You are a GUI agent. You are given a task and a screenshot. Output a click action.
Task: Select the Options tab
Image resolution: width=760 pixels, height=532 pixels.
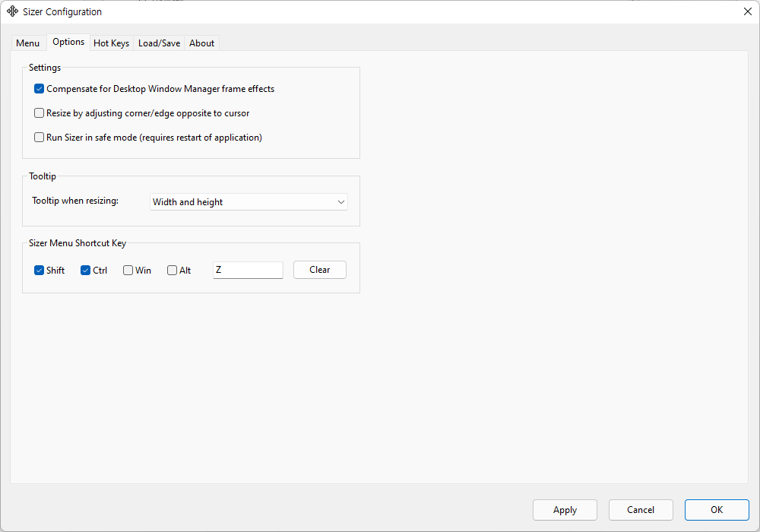click(68, 42)
